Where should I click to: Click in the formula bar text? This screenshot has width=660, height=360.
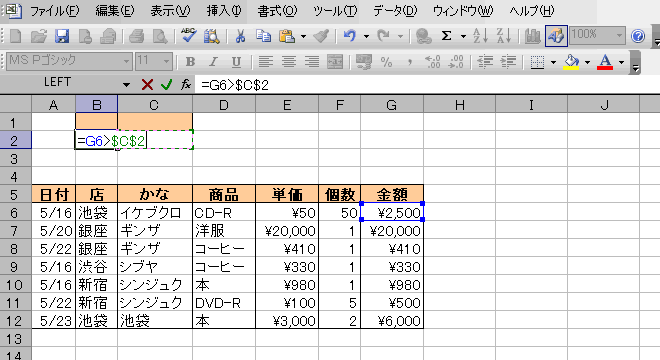(235, 85)
